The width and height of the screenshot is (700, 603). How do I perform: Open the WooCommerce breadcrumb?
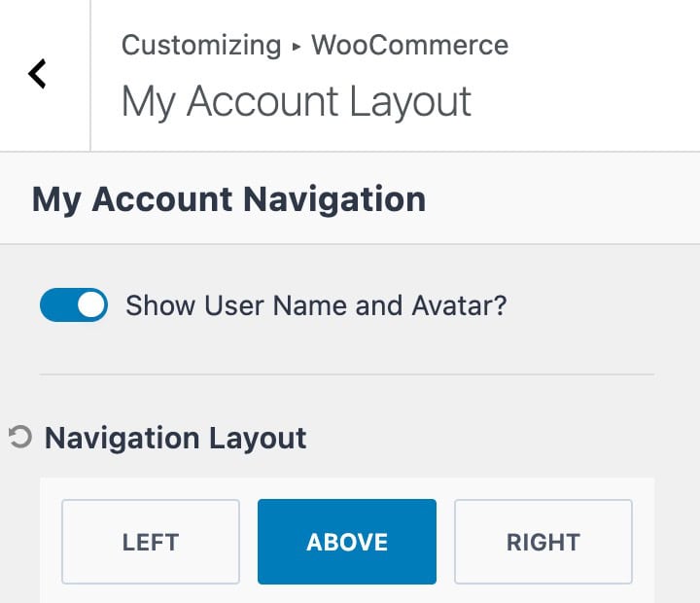point(409,45)
